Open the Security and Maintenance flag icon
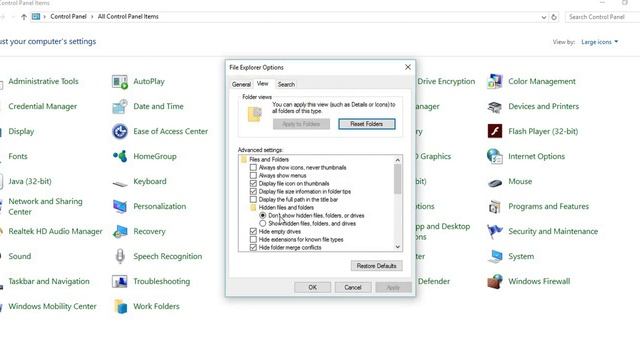This screenshot has height=360, width=640. point(495,231)
